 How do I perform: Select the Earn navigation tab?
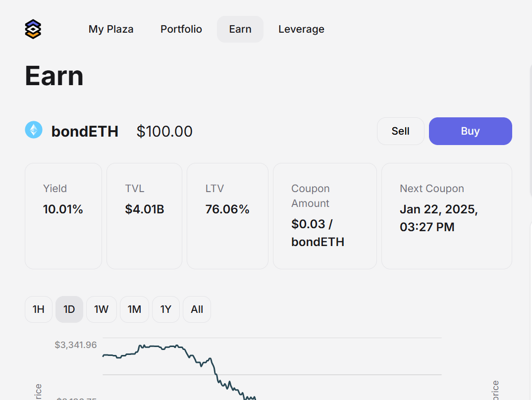click(240, 29)
